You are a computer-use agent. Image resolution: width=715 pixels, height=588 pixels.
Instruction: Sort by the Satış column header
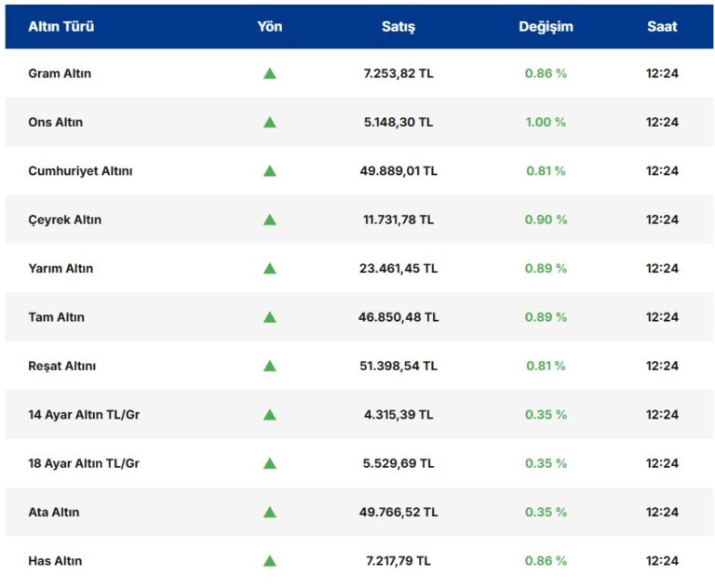click(398, 27)
